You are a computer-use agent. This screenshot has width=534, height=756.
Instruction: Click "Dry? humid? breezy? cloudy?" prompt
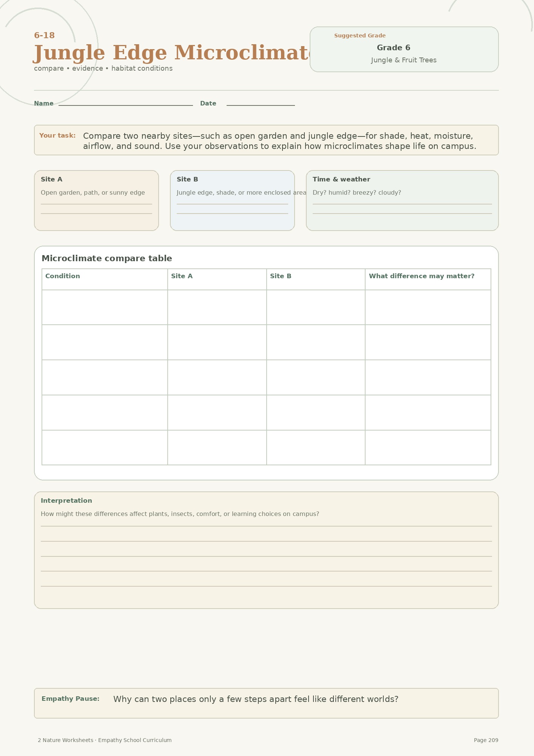[357, 193]
